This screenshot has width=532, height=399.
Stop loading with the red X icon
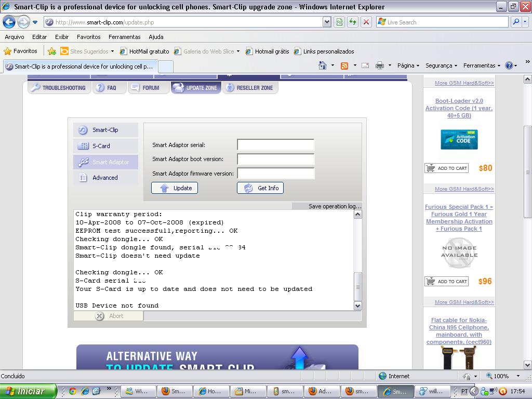click(366, 22)
